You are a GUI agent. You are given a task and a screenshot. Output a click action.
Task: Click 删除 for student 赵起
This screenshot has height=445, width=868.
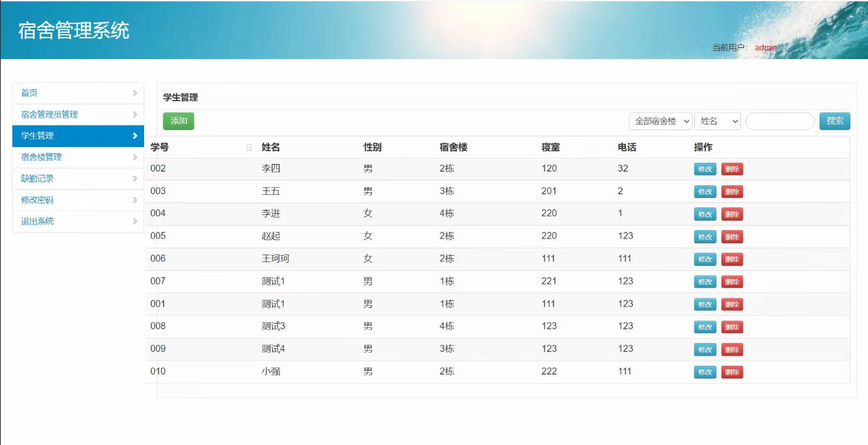coord(732,237)
